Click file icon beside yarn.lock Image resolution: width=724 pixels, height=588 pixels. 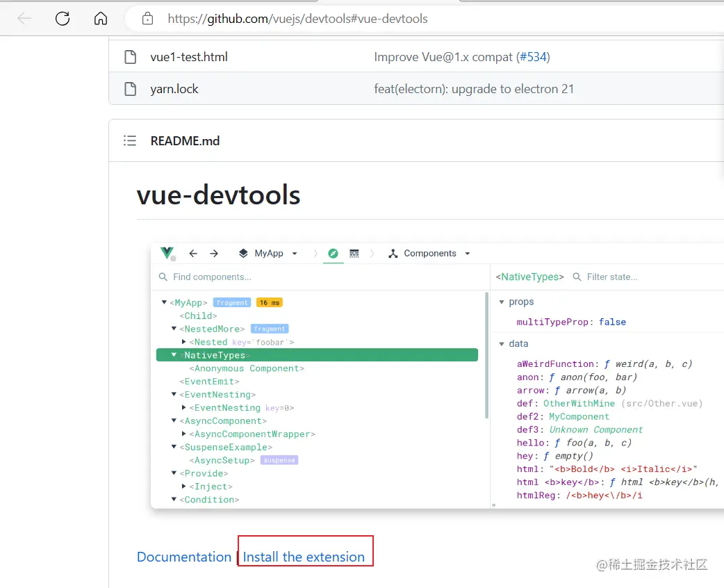[131, 89]
